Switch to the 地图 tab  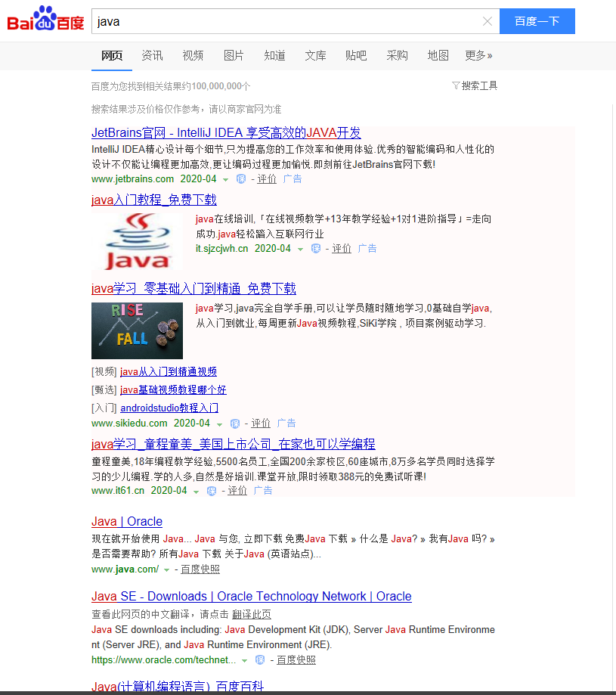point(438,55)
